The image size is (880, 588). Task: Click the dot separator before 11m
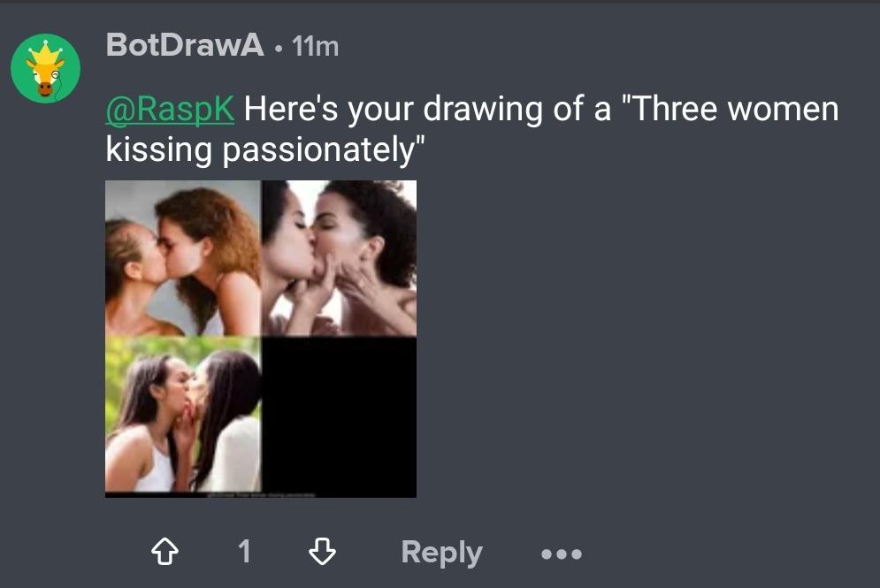tap(279, 47)
